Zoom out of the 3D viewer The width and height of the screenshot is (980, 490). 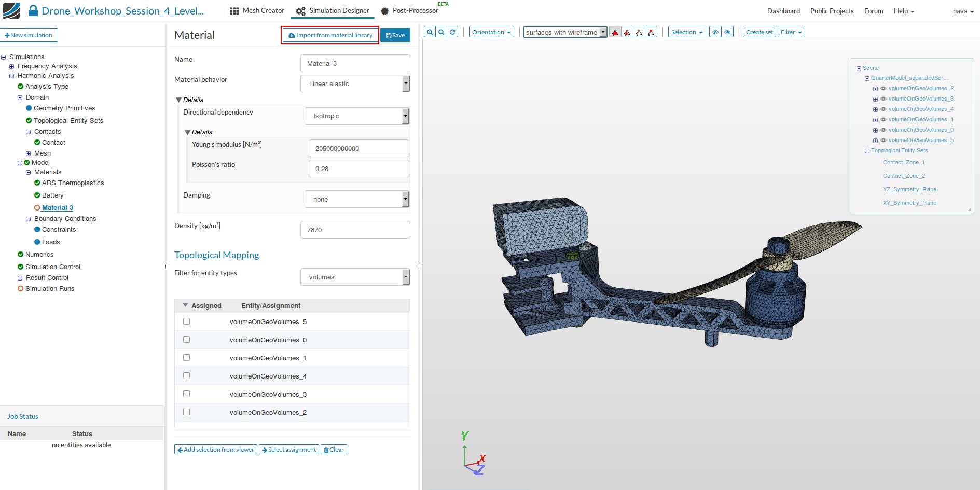(441, 32)
